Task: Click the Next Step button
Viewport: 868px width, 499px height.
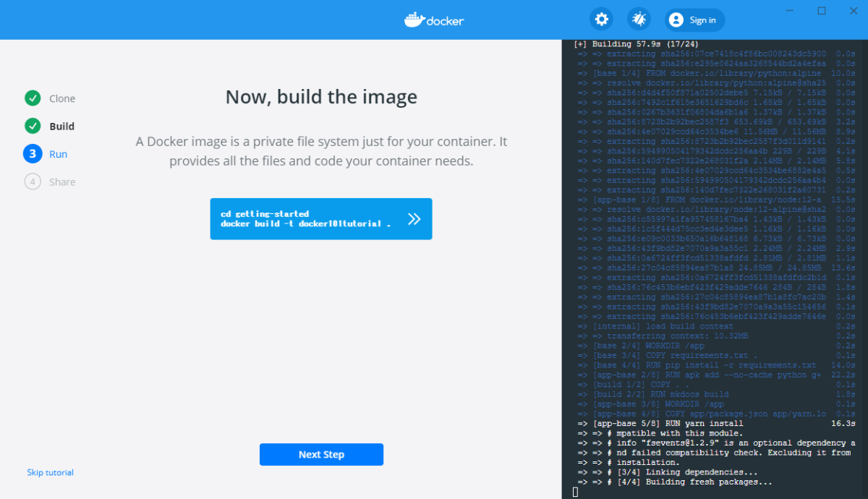Action: [x=321, y=454]
